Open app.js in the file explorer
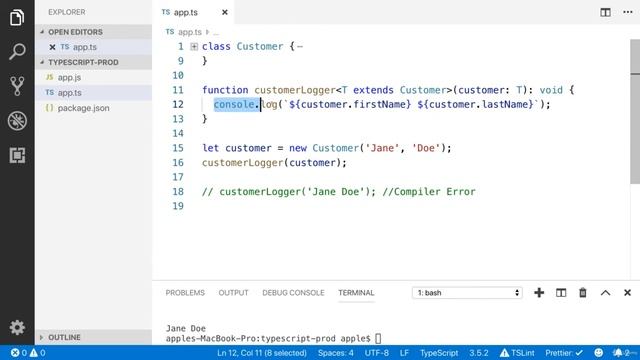 (x=69, y=77)
